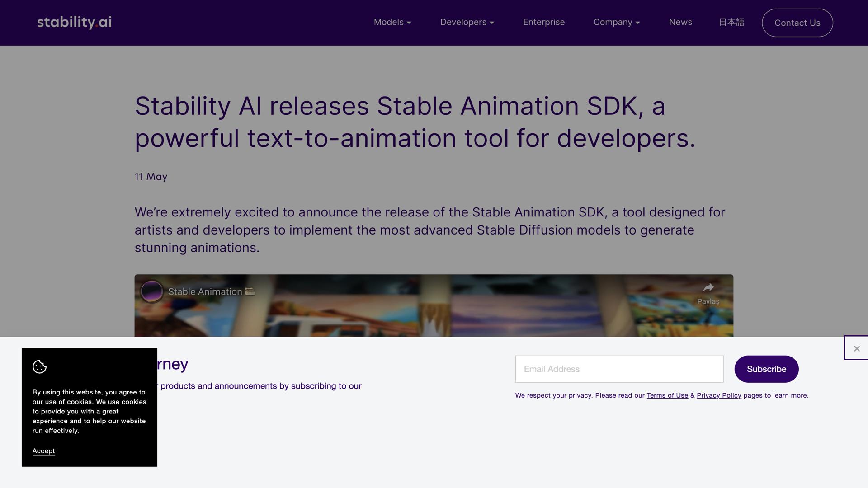Click the Email Address input field
The height and width of the screenshot is (488, 868).
[x=618, y=369]
